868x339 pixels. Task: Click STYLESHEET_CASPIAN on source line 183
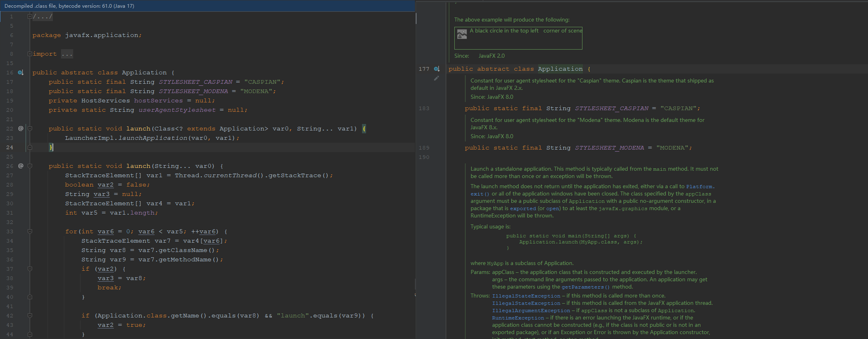[x=611, y=109]
